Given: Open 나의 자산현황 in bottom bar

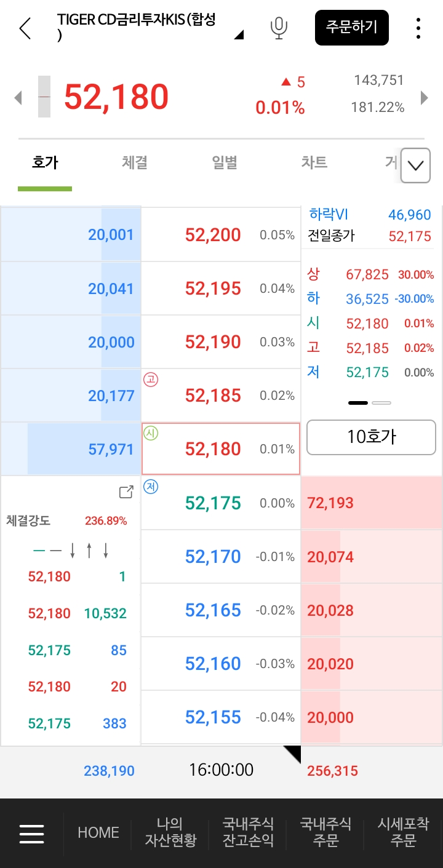Looking at the screenshot, I should (x=170, y=832).
